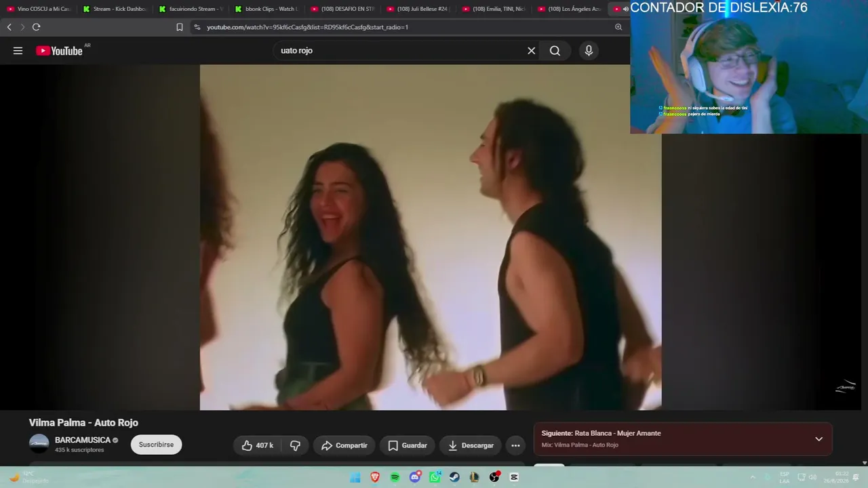The width and height of the screenshot is (868, 488).
Task: Like the video showing 407 k
Action: 257,445
